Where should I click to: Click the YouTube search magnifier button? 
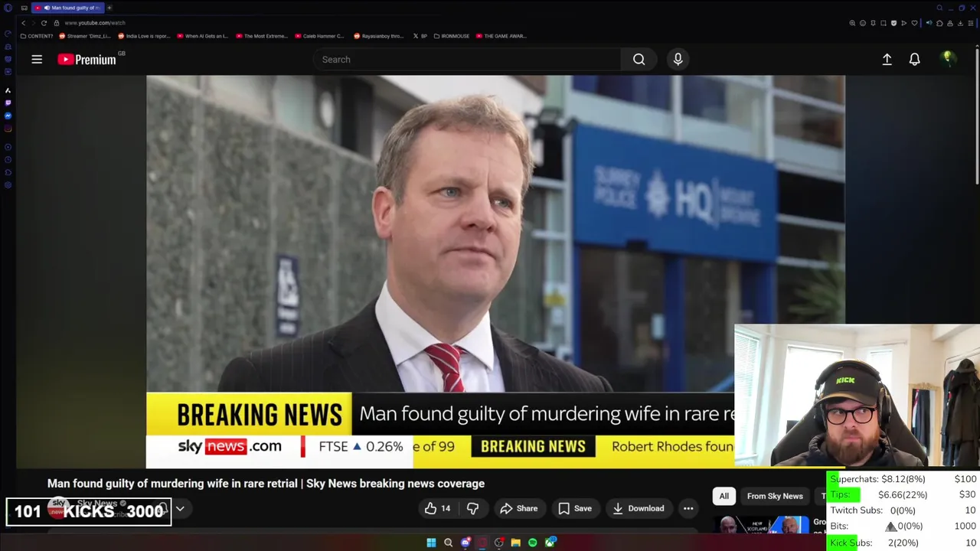pos(639,59)
